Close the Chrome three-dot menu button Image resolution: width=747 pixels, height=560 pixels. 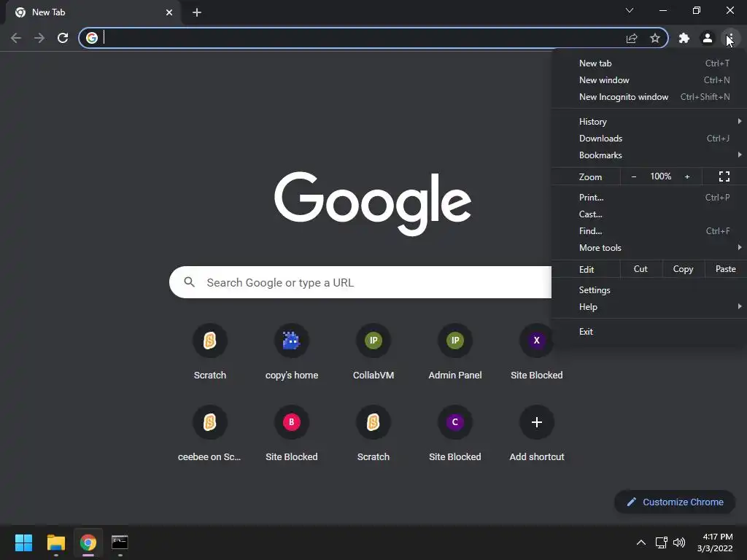coord(730,38)
